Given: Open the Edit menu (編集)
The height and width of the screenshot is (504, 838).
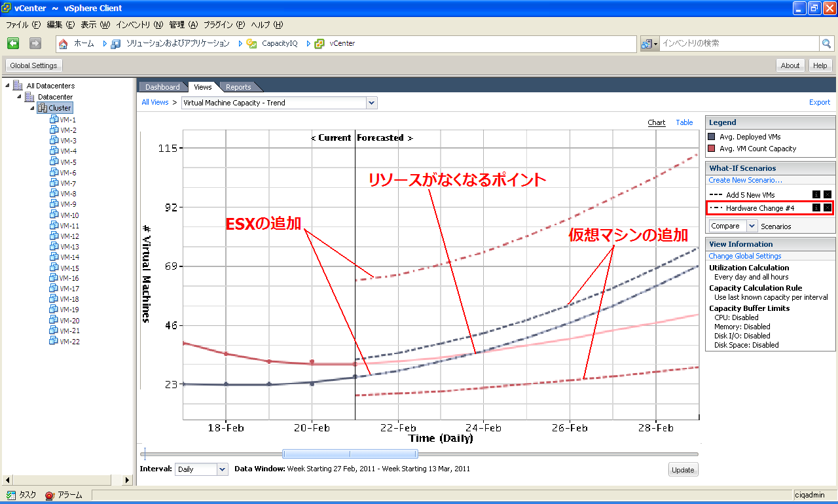Looking at the screenshot, I should [61, 25].
